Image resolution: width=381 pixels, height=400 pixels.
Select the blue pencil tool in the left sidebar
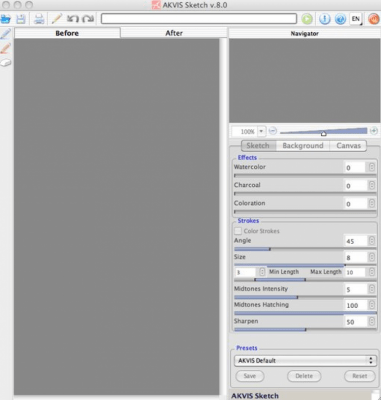[6, 34]
